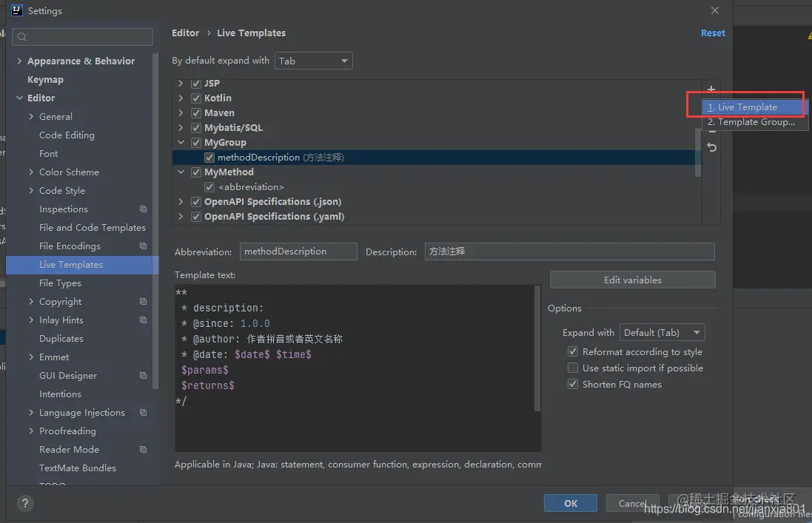Open the Code Editing settings page
Screen dimensions: 812x523
point(67,135)
